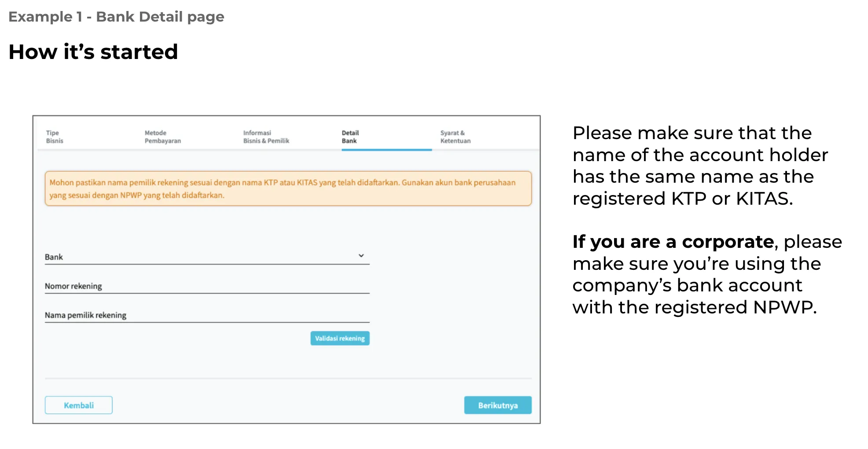Focus the Nomor rekening input field
868x449 pixels.
click(x=207, y=286)
